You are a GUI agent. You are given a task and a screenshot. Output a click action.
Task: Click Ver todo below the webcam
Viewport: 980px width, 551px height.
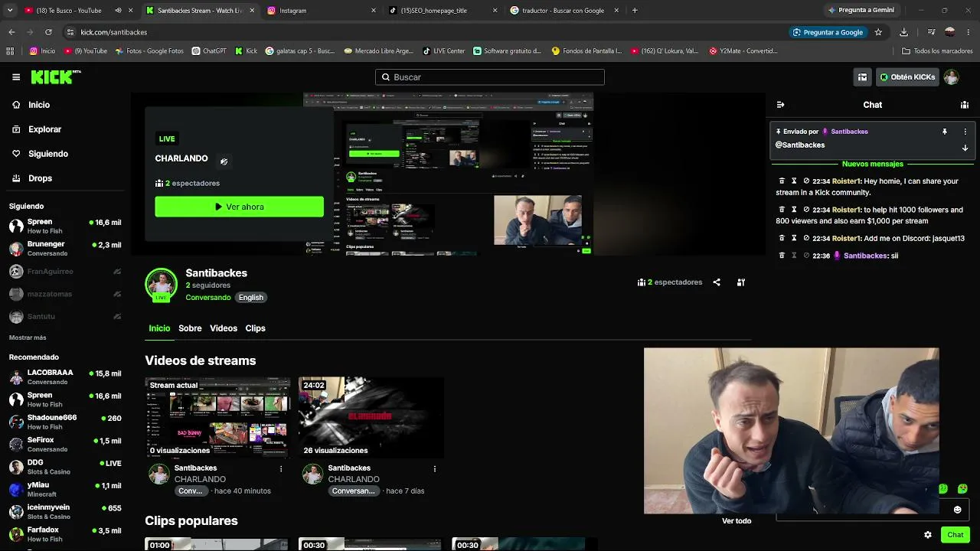[x=737, y=521]
